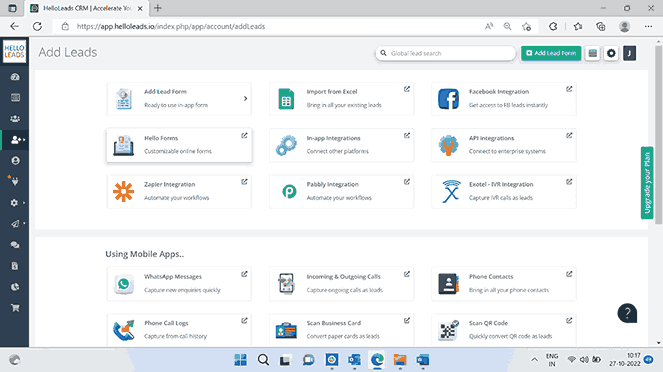
Task: Click the Settings gear in the sidebar
Action: point(14,203)
